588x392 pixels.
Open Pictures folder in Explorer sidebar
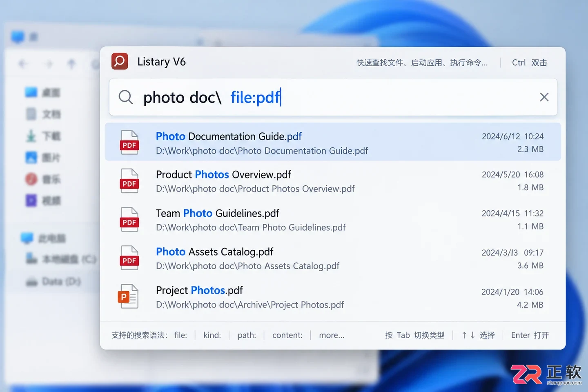pyautogui.click(x=42, y=157)
